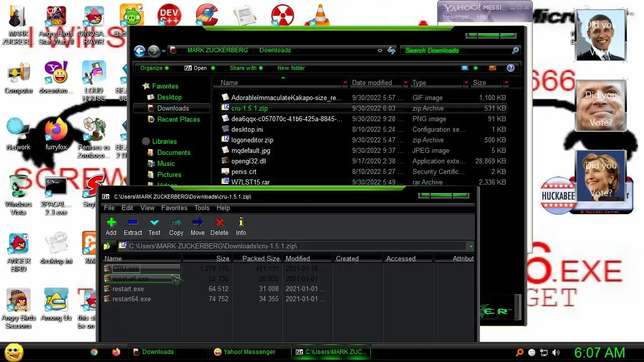Screen dimensions: 644x362
Task: Open the File menu in 7-Zip
Action: point(109,208)
